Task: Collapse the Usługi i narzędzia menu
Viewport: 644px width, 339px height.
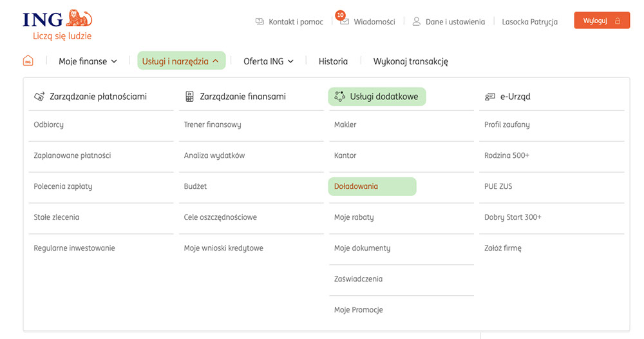Action: coord(181,61)
